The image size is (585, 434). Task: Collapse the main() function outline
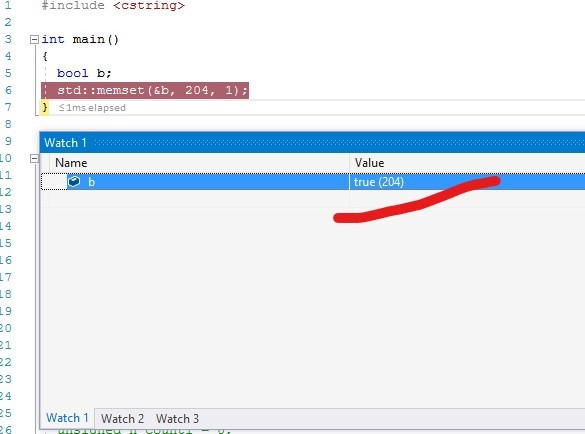[34, 39]
